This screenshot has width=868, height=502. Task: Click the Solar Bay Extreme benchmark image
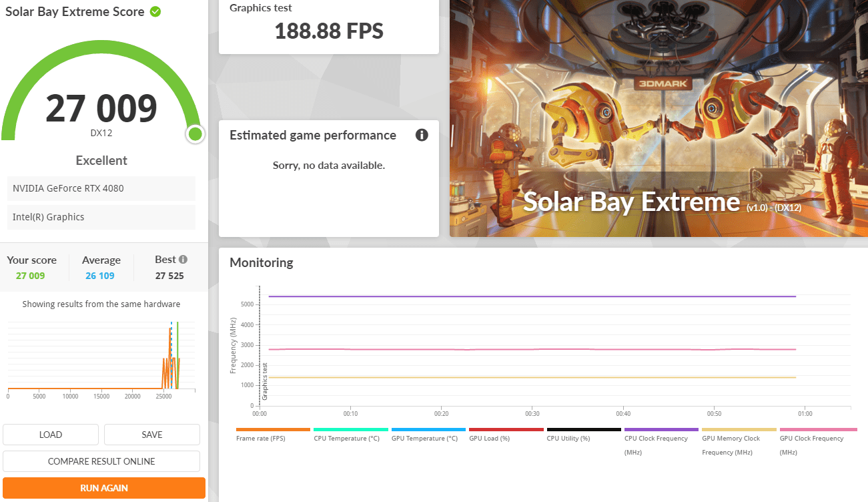[x=659, y=118]
